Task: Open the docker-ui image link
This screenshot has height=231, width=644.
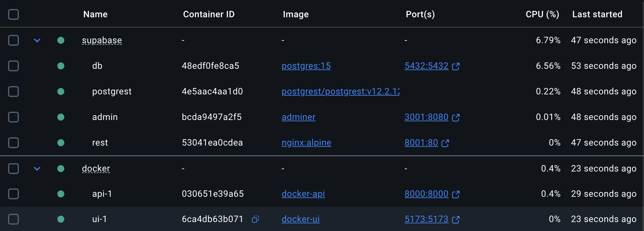Action: (301, 219)
